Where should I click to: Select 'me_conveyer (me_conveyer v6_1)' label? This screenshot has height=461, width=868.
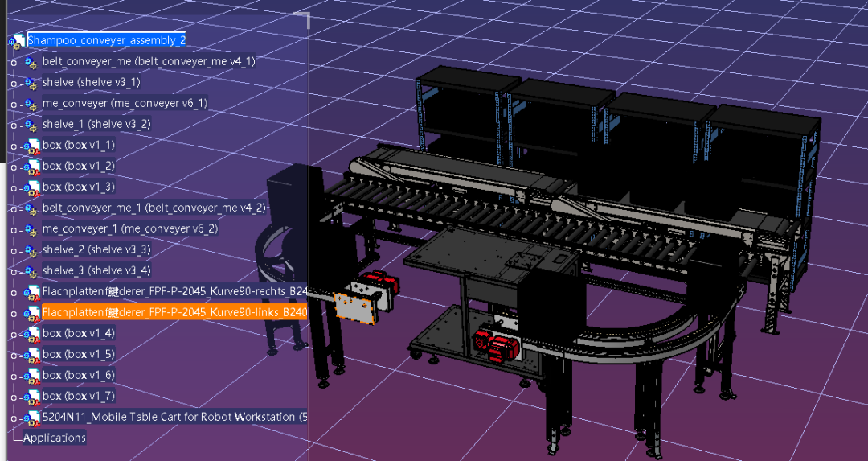point(125,103)
